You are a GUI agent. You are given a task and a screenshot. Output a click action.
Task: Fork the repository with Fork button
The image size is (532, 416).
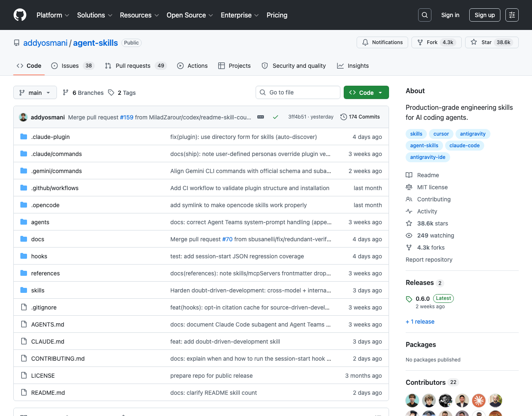pyautogui.click(x=436, y=42)
